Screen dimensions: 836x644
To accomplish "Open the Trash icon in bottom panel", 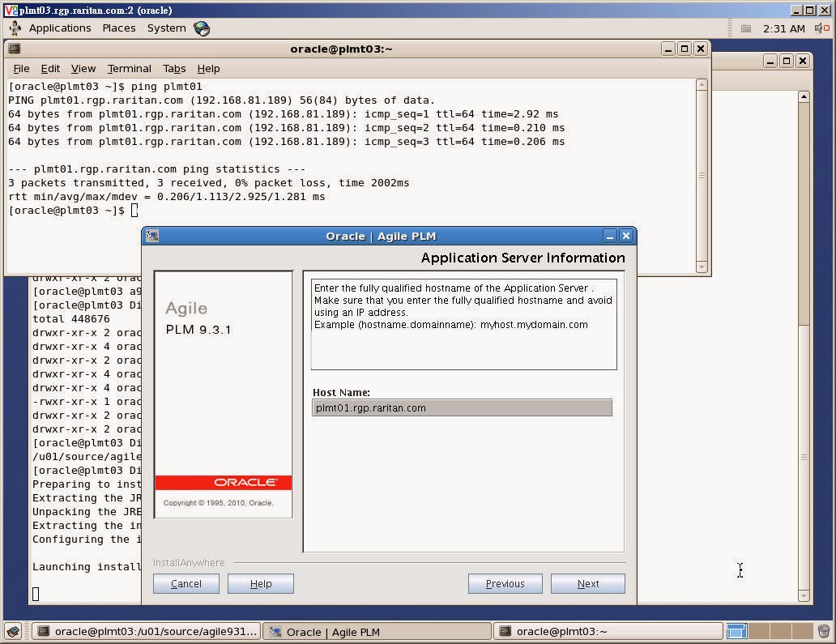I will [x=824, y=632].
